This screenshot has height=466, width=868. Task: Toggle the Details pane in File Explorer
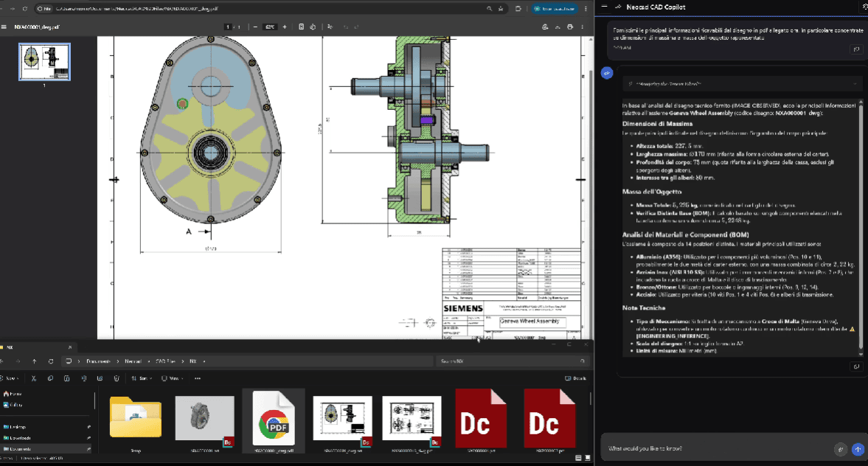click(575, 378)
